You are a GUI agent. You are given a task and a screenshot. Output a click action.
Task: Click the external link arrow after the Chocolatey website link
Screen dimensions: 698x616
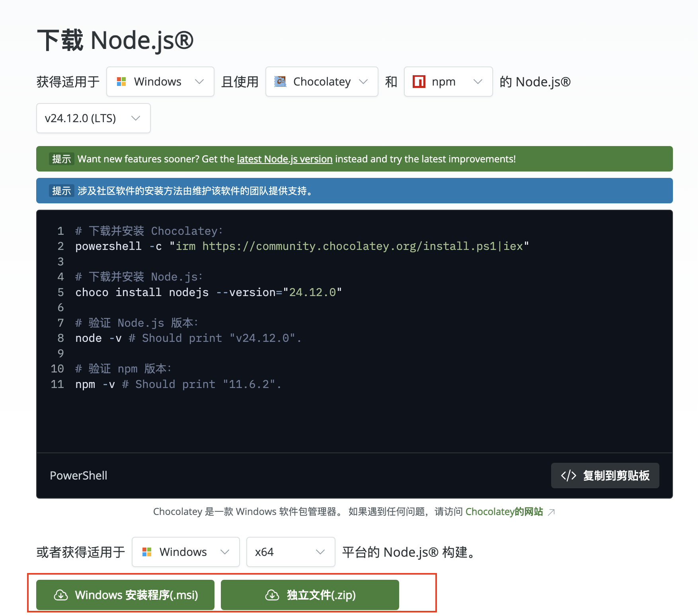click(551, 512)
